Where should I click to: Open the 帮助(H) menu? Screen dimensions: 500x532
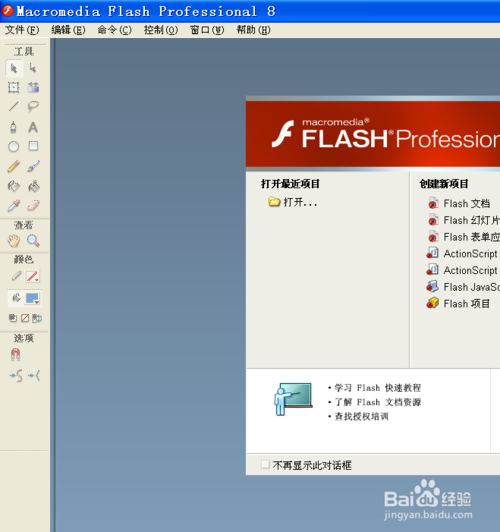(253, 30)
